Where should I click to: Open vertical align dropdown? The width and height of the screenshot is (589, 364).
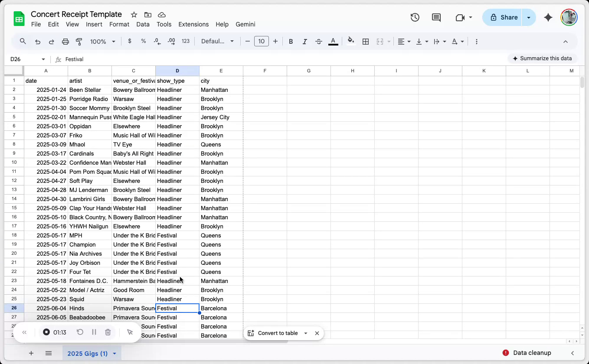pyautogui.click(x=422, y=42)
